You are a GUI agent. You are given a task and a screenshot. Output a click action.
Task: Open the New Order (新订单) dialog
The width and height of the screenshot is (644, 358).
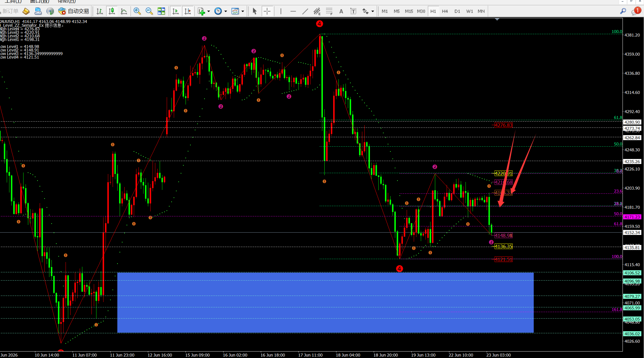point(9,11)
